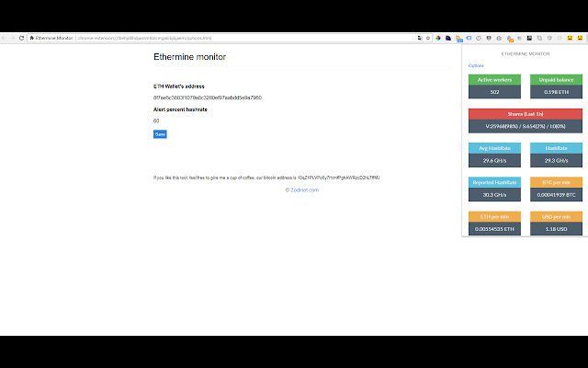
Task: Click the Reported HashRate header
Action: click(x=494, y=182)
